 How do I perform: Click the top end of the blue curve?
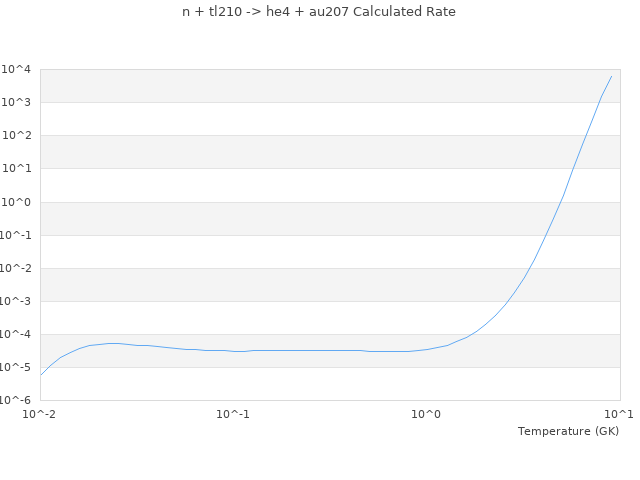tap(611, 76)
